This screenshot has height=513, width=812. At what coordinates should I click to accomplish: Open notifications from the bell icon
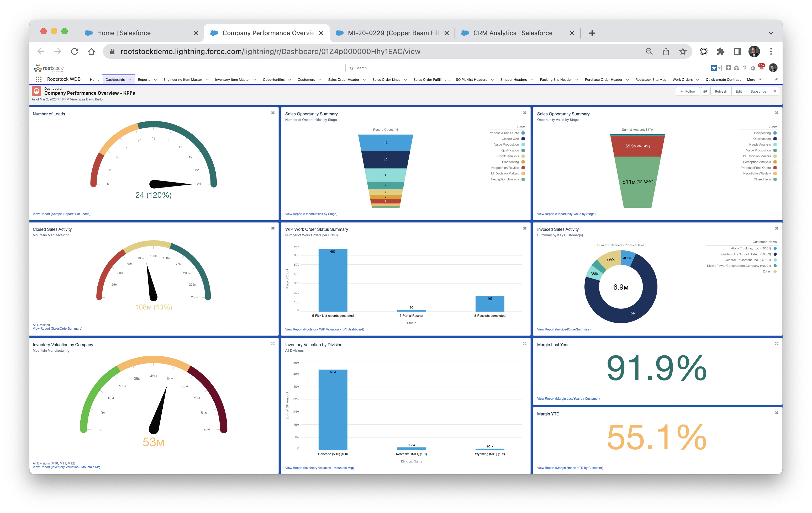point(761,68)
